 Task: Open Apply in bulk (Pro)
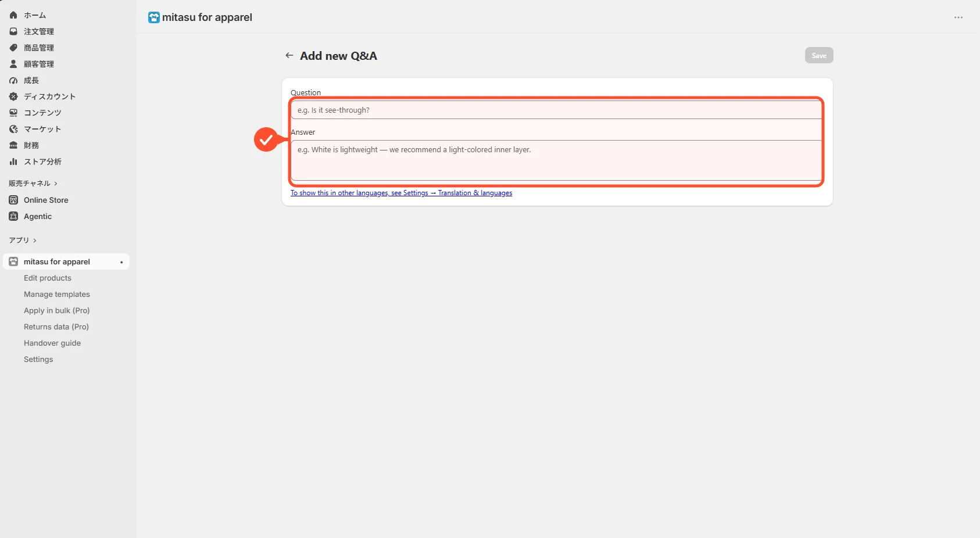coord(57,310)
